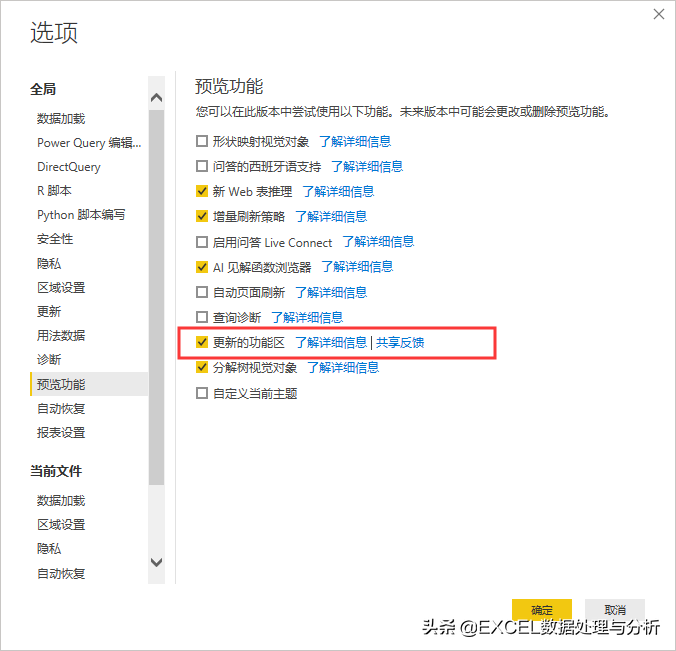
Task: Enable 自定义当前主题 checkbox
Action: pyautogui.click(x=202, y=393)
